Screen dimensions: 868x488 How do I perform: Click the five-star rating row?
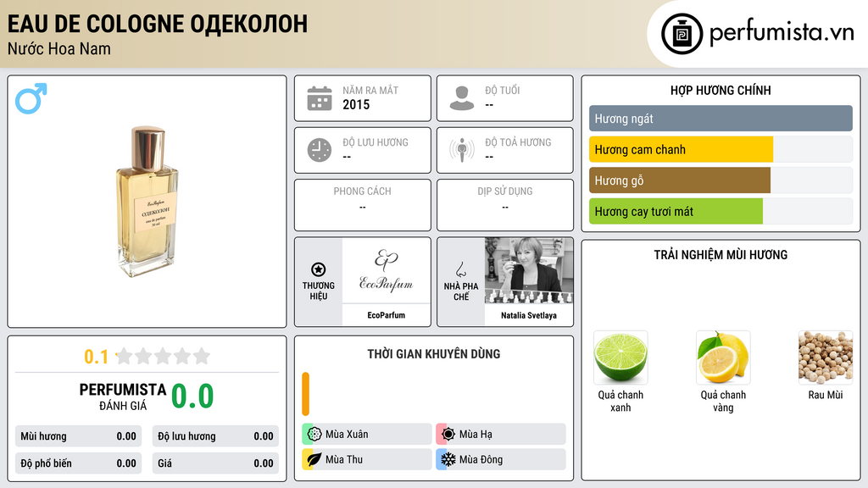click(x=164, y=356)
